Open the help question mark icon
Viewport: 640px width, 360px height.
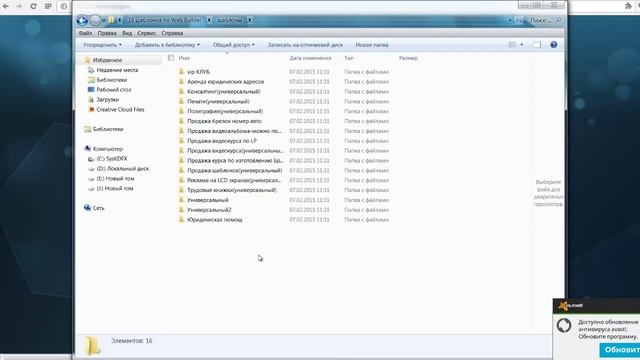(553, 45)
